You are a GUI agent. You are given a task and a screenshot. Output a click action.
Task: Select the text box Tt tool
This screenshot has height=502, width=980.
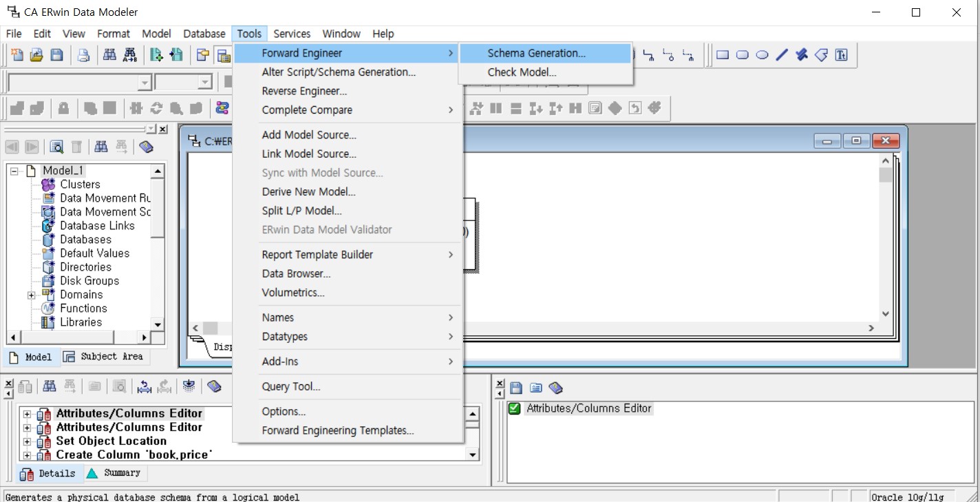coord(841,55)
